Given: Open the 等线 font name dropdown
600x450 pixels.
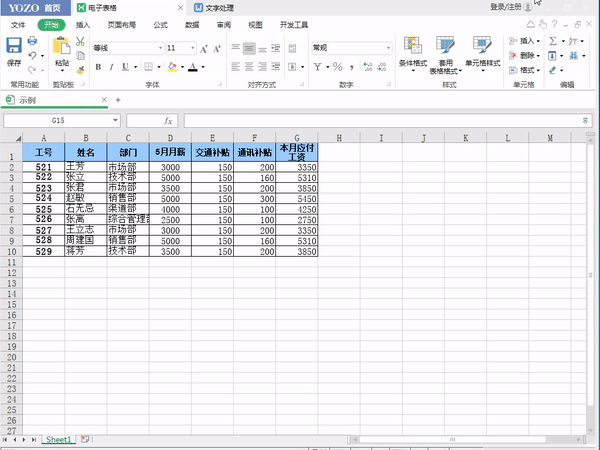Looking at the screenshot, I should (160, 48).
